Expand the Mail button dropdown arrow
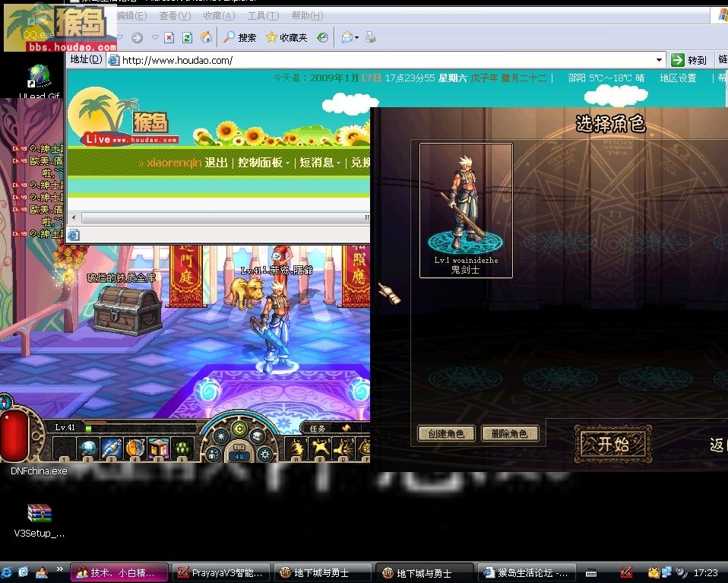The image size is (728, 583). (x=356, y=38)
